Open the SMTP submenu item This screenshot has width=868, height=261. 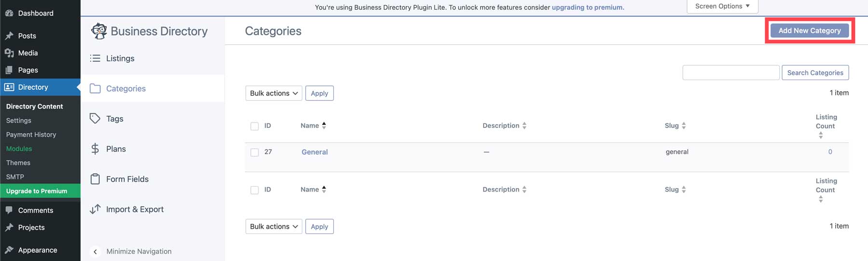[15, 177]
